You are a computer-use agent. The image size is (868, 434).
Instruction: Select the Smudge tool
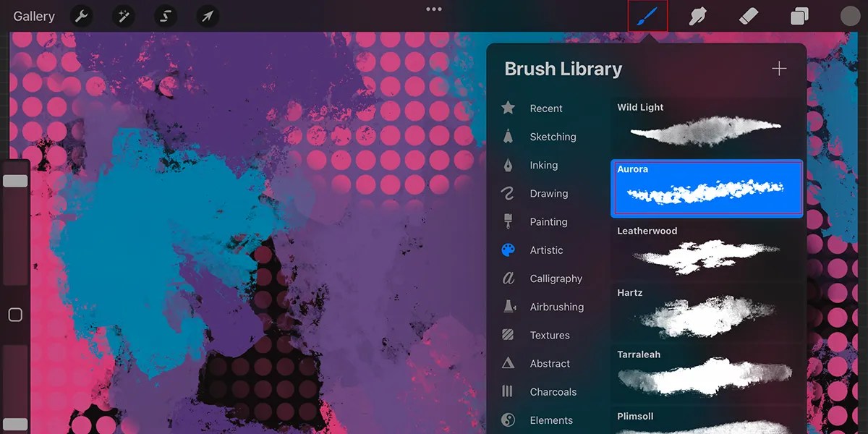coord(697,15)
